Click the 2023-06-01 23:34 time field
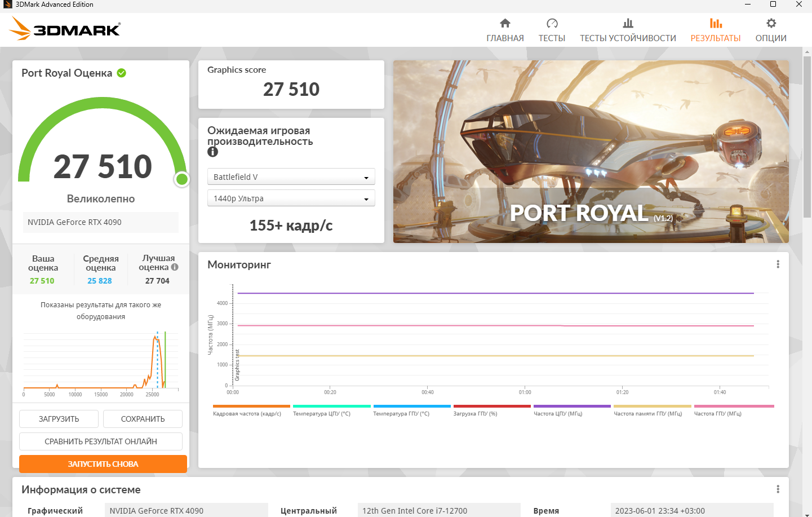 (692, 510)
